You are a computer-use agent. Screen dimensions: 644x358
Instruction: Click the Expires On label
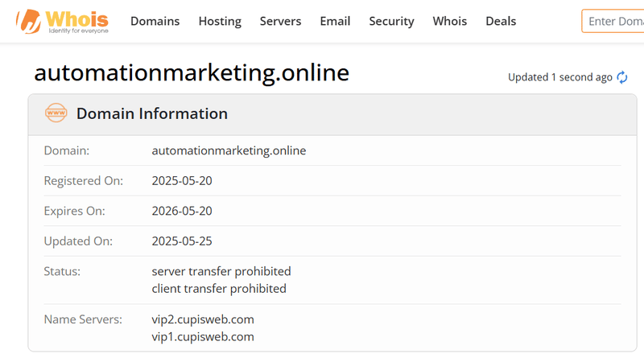tap(74, 211)
